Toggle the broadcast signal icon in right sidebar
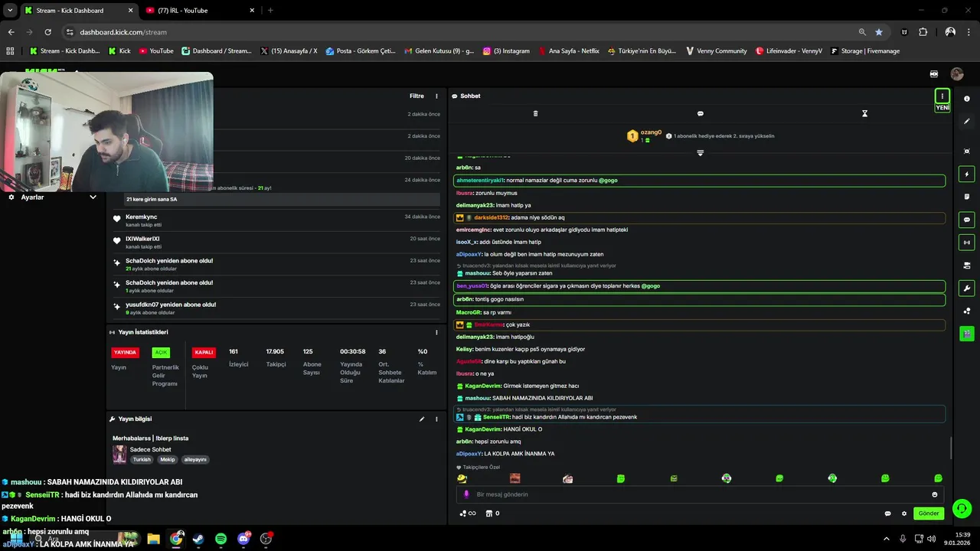This screenshot has height=551, width=980. [x=967, y=243]
